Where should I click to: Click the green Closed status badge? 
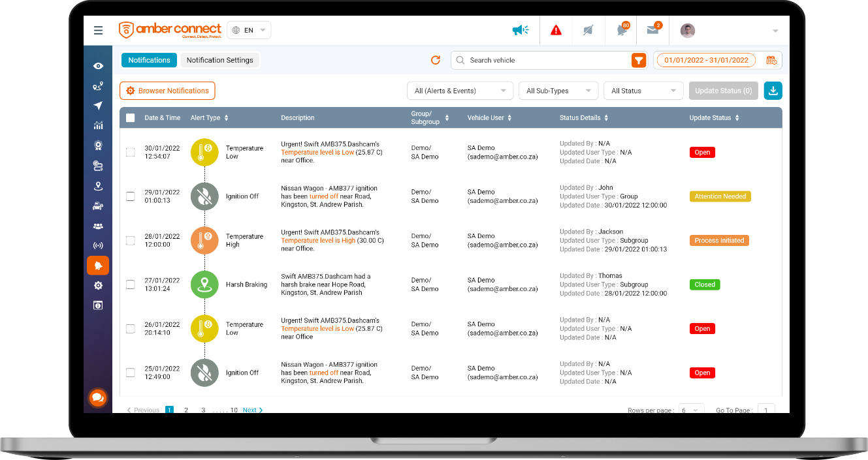click(705, 284)
